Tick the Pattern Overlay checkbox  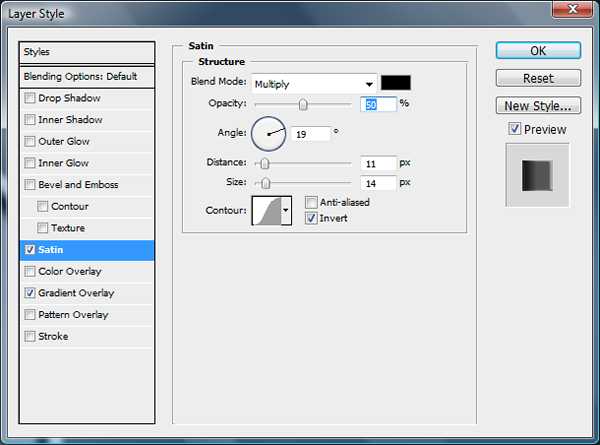coord(29,315)
